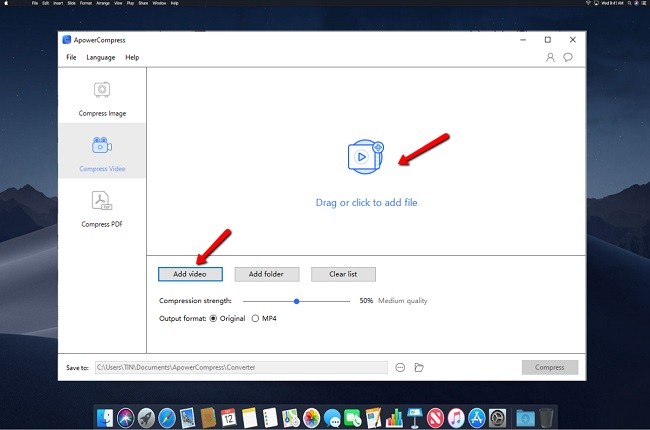Screen dimensions: 650x430
Task: Minimize the ApowerCompress window
Action: click(x=523, y=40)
